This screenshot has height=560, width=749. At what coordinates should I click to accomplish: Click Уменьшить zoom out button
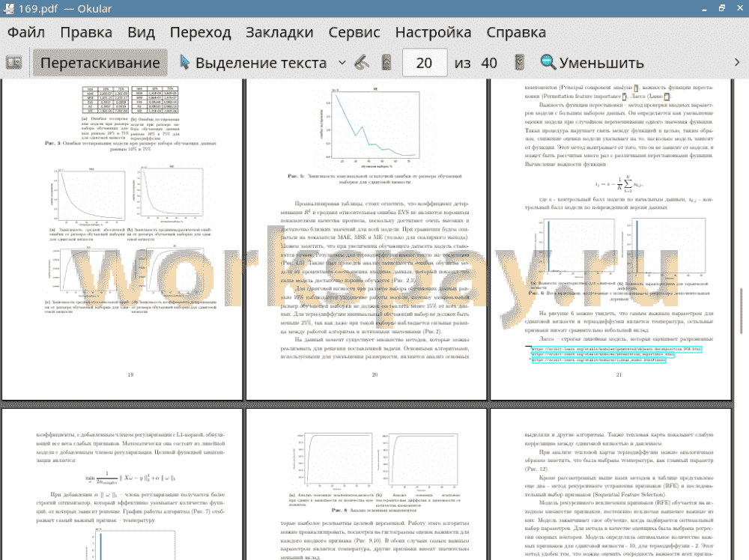592,63
